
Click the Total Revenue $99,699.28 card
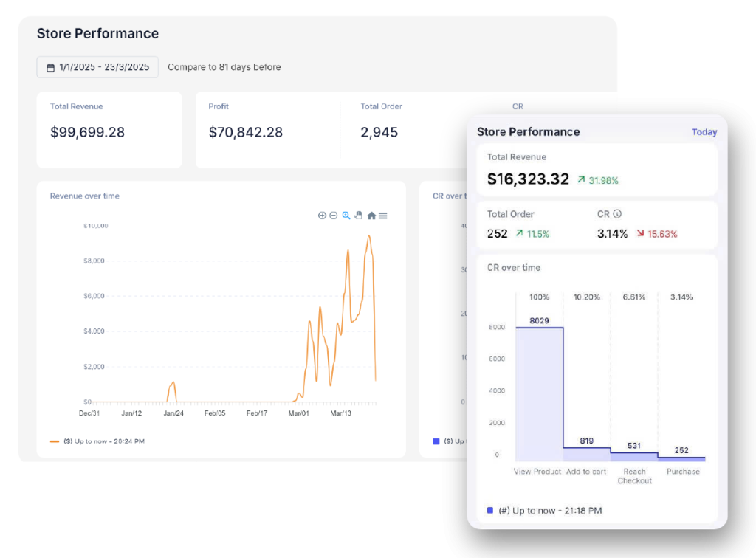click(109, 130)
